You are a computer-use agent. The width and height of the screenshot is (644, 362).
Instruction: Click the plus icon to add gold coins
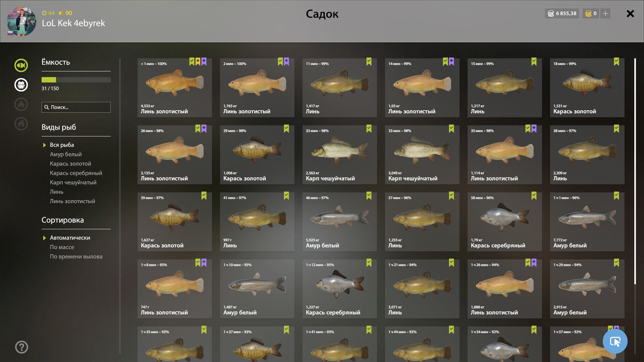(605, 13)
